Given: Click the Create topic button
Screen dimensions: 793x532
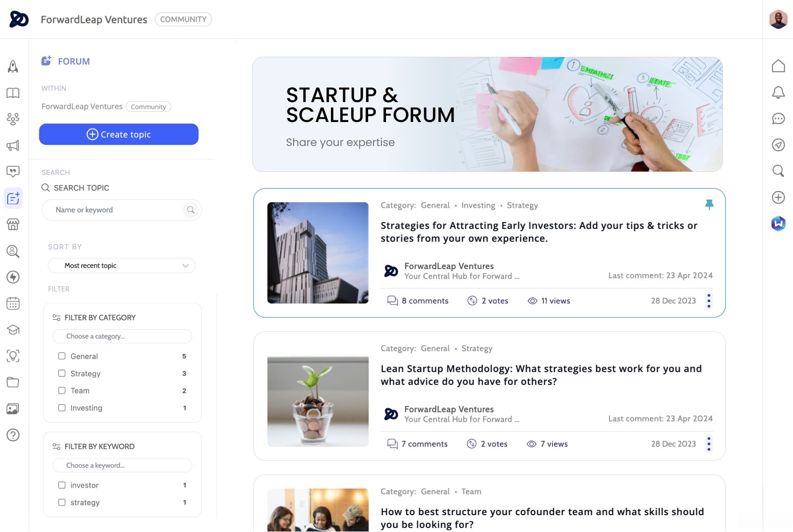Looking at the screenshot, I should coord(119,134).
